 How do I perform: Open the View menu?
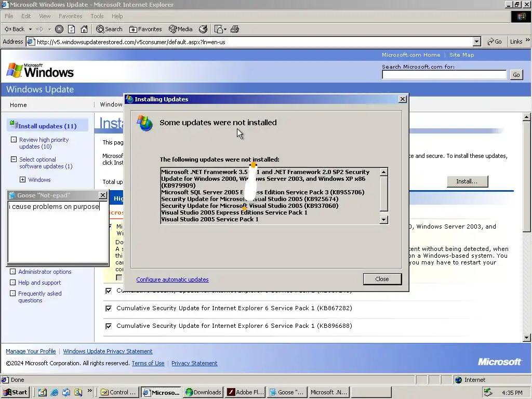click(x=45, y=16)
